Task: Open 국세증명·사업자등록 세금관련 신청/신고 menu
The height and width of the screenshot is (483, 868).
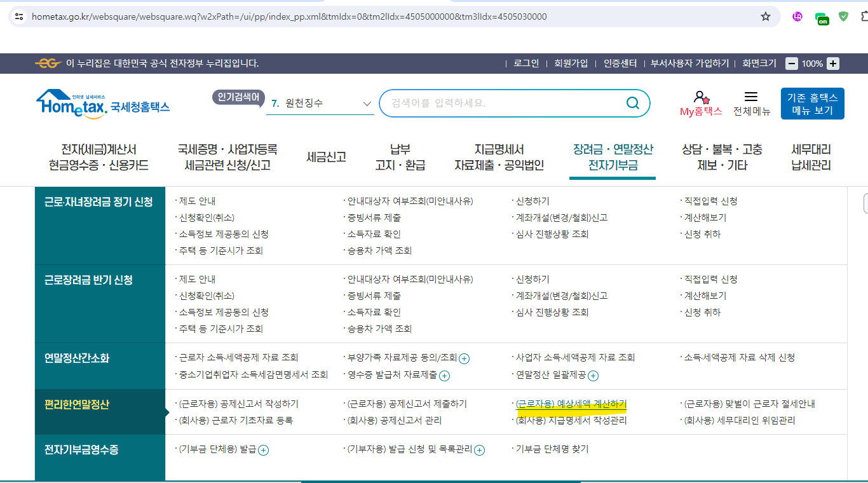Action: [227, 158]
